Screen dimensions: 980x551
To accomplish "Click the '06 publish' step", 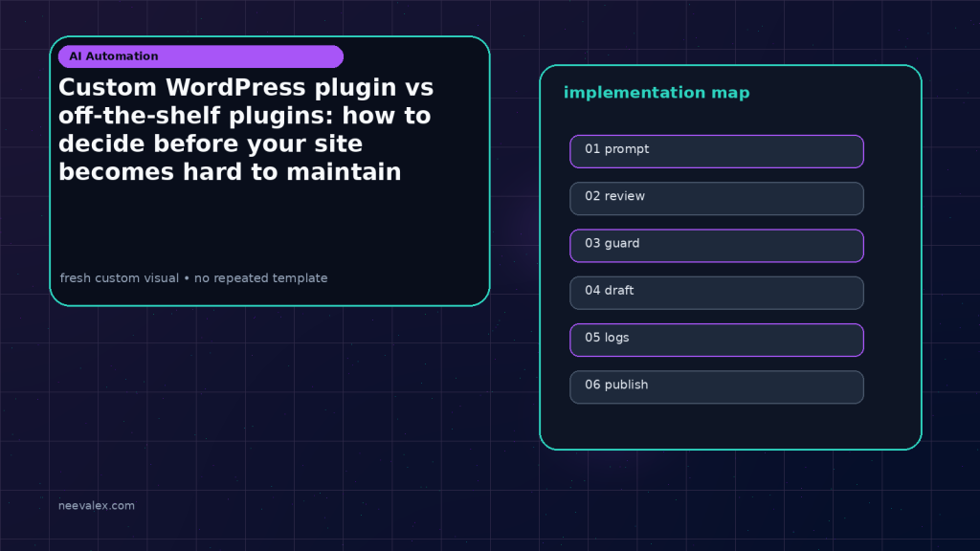I will (x=717, y=387).
